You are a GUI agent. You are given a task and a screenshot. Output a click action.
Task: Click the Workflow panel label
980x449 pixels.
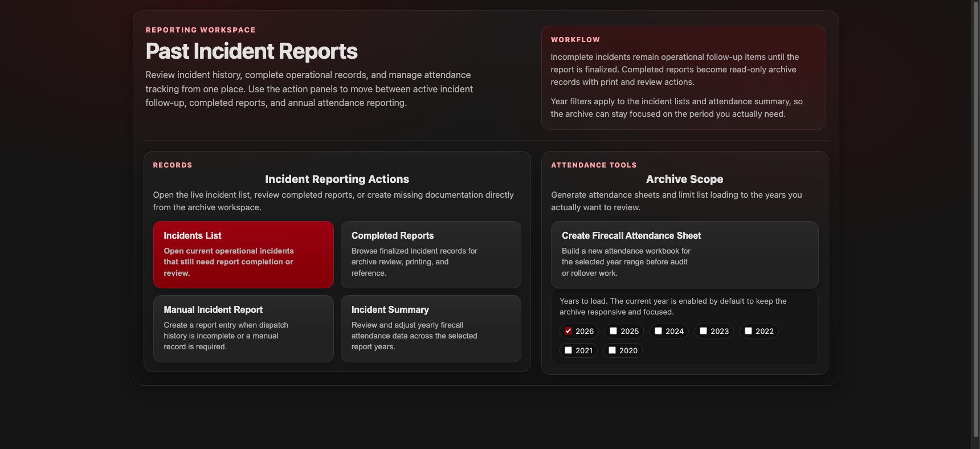tap(575, 40)
